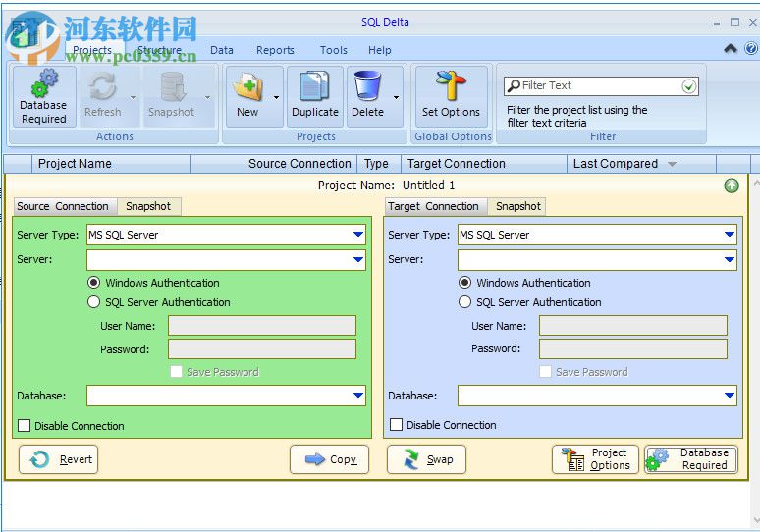Click source User Name field
Image resolution: width=760 pixels, height=532 pixels.
(262, 326)
